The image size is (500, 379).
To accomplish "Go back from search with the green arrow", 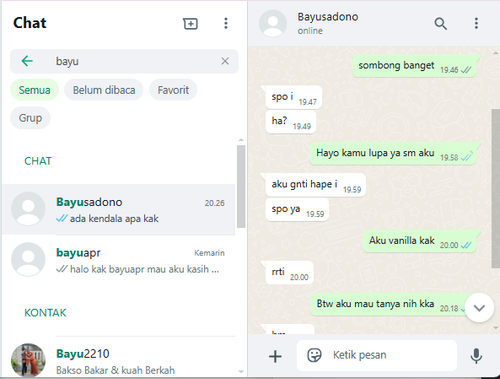I will [x=27, y=61].
